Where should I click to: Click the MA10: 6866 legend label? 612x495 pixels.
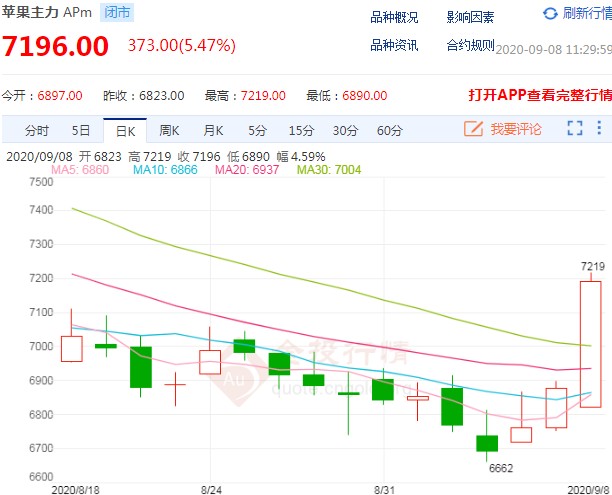point(165,170)
